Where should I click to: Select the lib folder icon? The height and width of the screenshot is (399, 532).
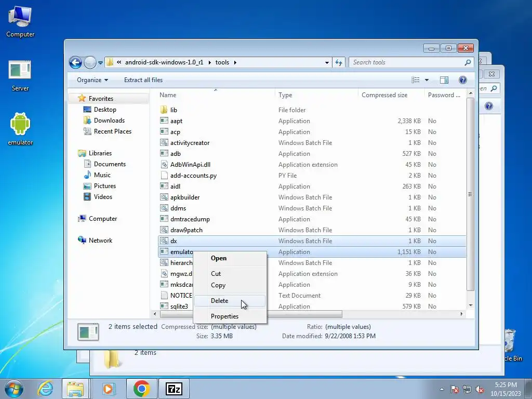point(164,110)
